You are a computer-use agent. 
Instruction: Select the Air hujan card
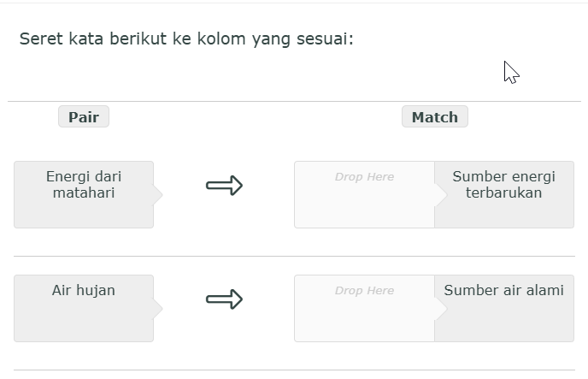pos(84,308)
